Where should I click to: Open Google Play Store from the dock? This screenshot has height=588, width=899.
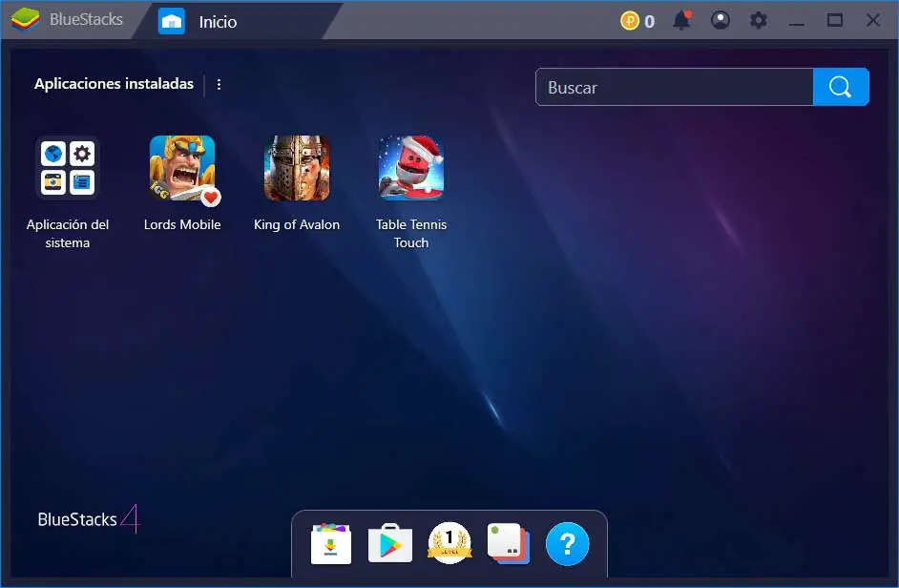pyautogui.click(x=390, y=543)
